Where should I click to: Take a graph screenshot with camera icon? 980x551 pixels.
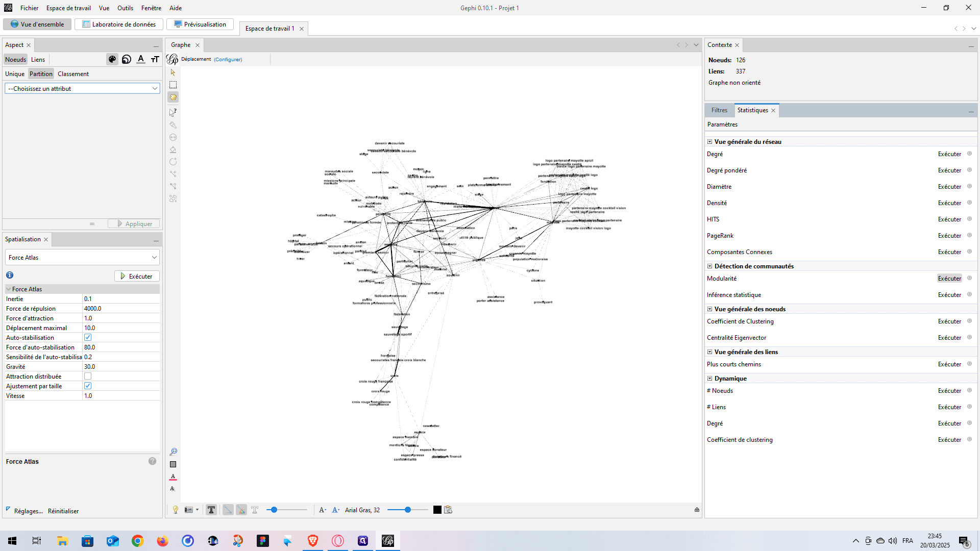pyautogui.click(x=189, y=510)
